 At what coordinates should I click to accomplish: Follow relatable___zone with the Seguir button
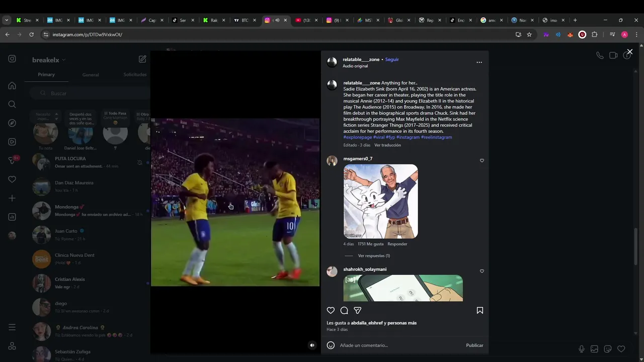click(x=392, y=59)
